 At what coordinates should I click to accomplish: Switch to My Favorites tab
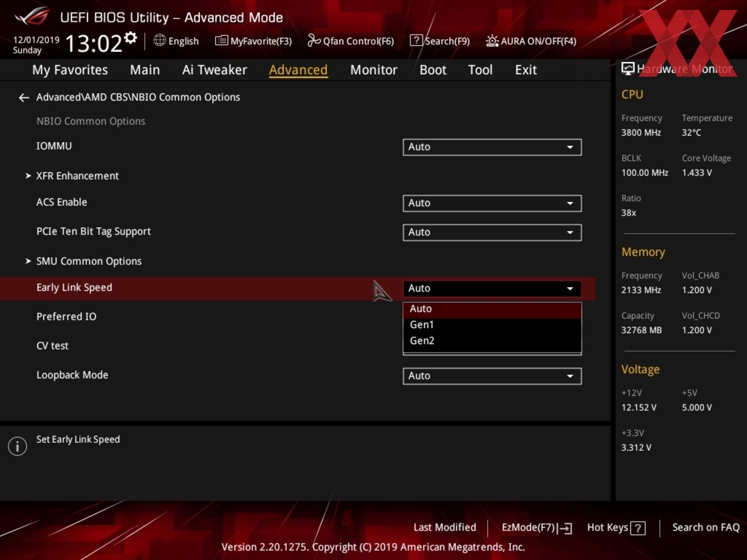pos(70,70)
